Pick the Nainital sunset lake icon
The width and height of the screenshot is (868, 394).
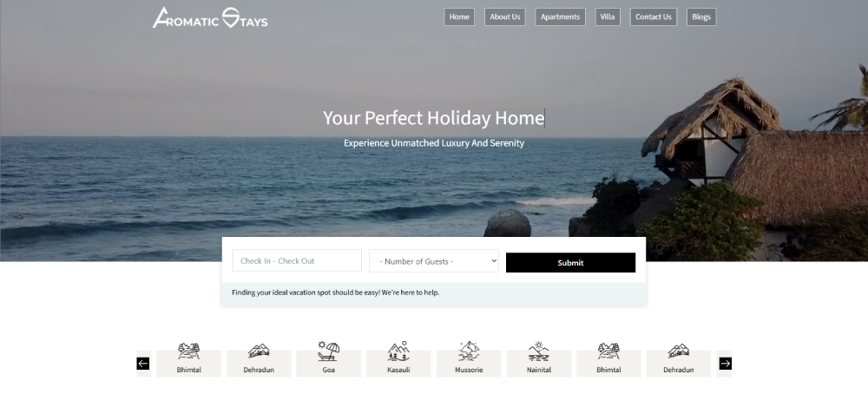coord(539,351)
